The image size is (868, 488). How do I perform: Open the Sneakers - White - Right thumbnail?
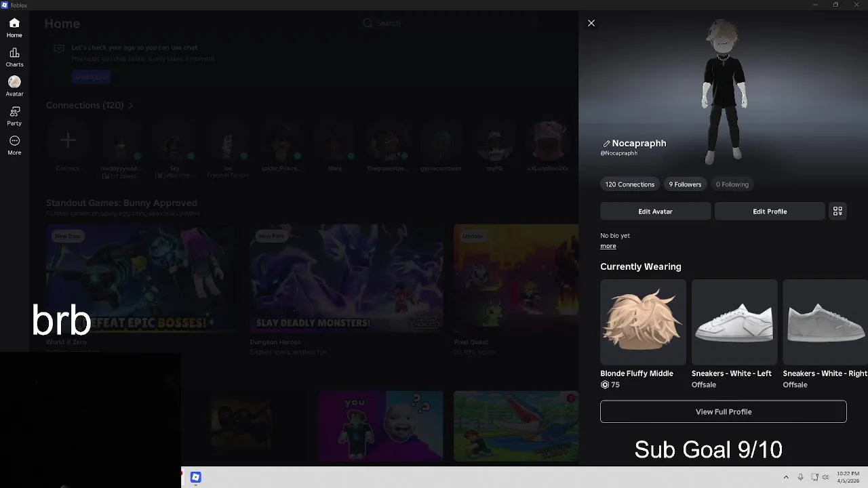tap(825, 322)
